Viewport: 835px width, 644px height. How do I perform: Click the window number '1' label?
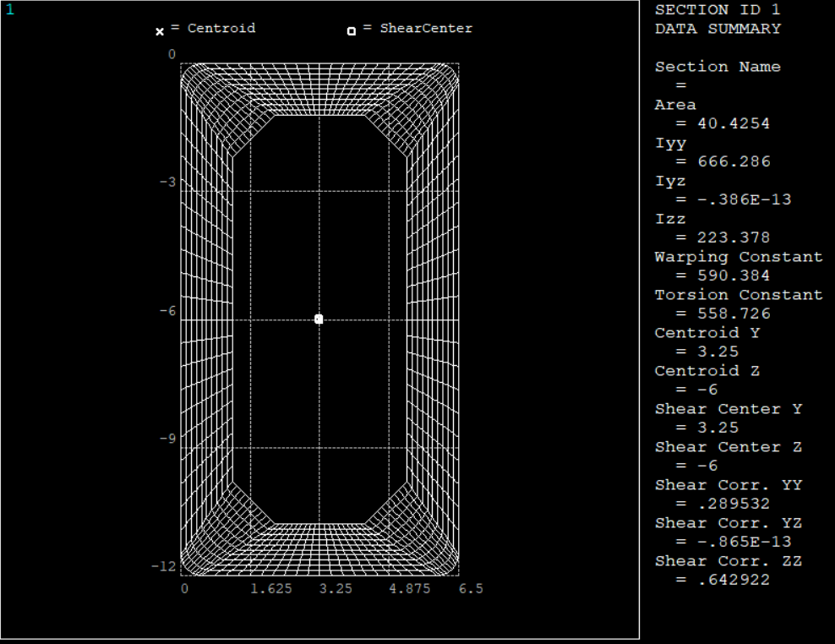click(x=10, y=9)
